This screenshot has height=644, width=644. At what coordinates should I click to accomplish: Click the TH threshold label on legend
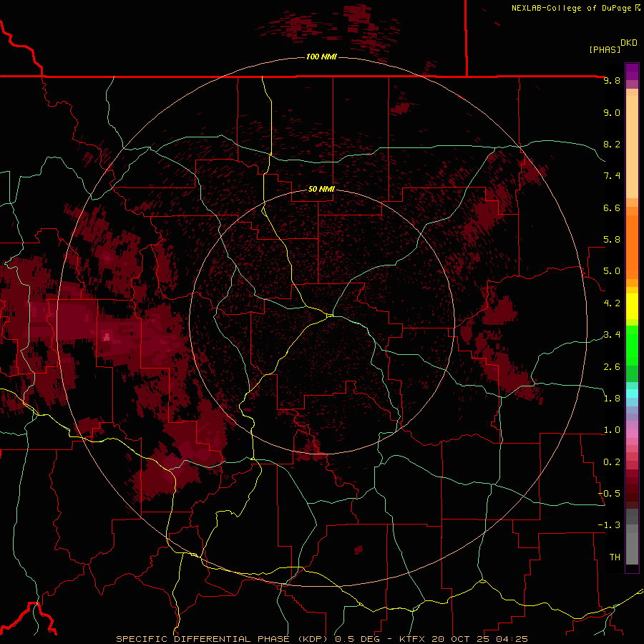tap(615, 557)
